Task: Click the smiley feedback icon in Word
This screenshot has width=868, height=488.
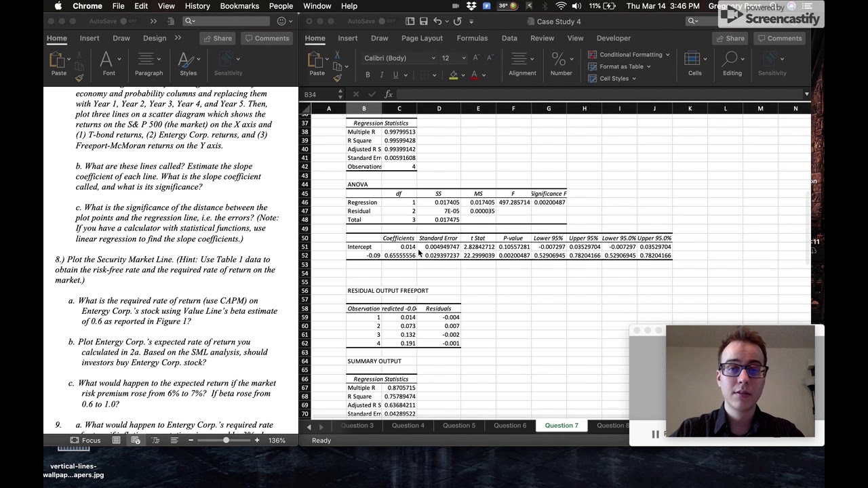Action: 282,22
